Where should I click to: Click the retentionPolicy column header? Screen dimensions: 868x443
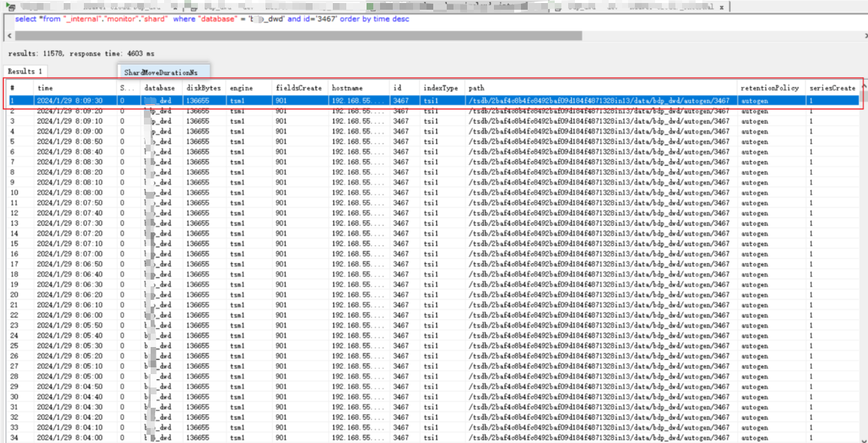tap(771, 88)
